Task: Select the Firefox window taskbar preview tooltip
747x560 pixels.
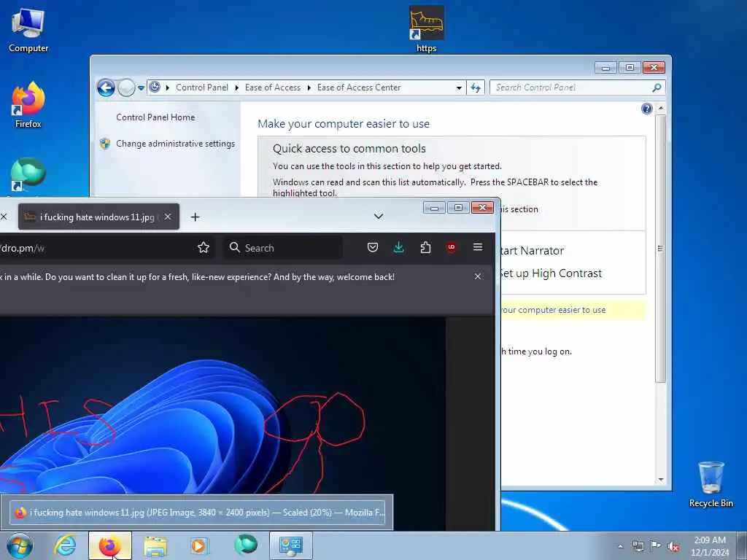Action: point(197,513)
